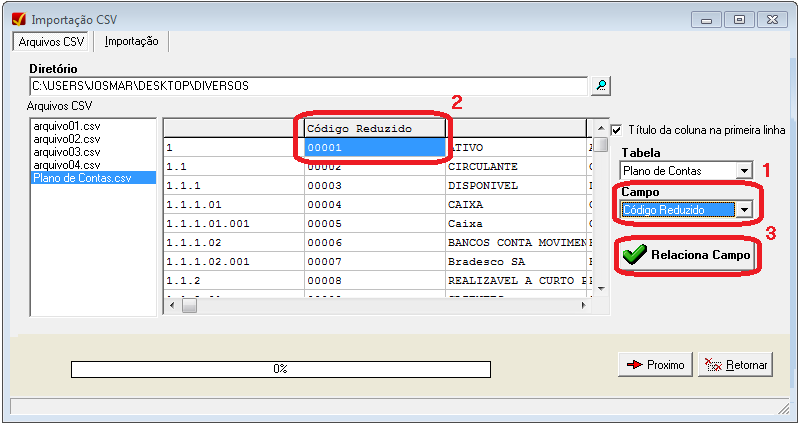Switch to the Importação tab
The height and width of the screenshot is (424, 799).
131,42
